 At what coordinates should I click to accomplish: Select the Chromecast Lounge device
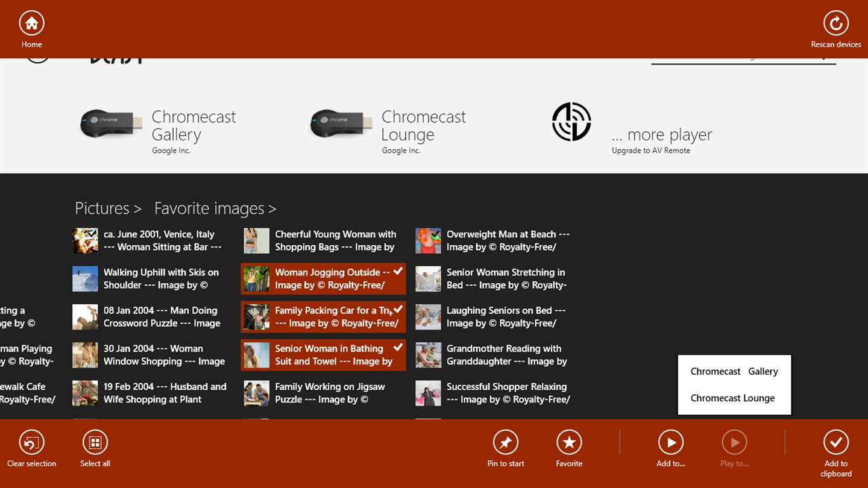(x=388, y=131)
